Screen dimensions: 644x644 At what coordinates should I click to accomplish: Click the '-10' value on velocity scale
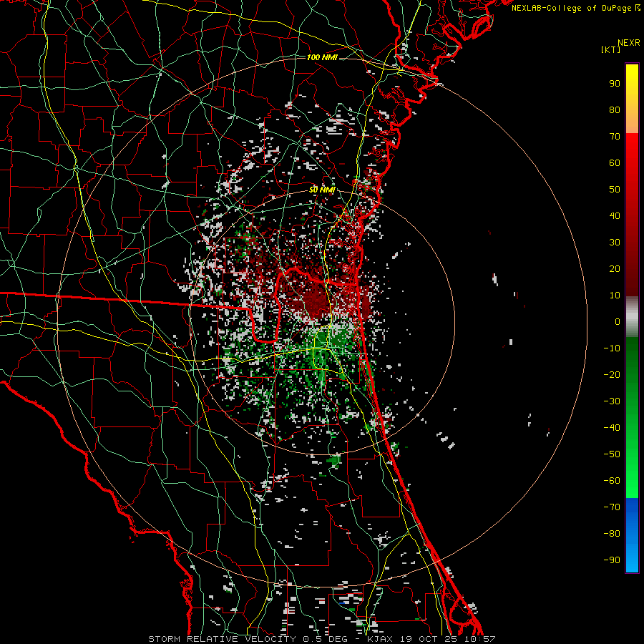(x=612, y=348)
